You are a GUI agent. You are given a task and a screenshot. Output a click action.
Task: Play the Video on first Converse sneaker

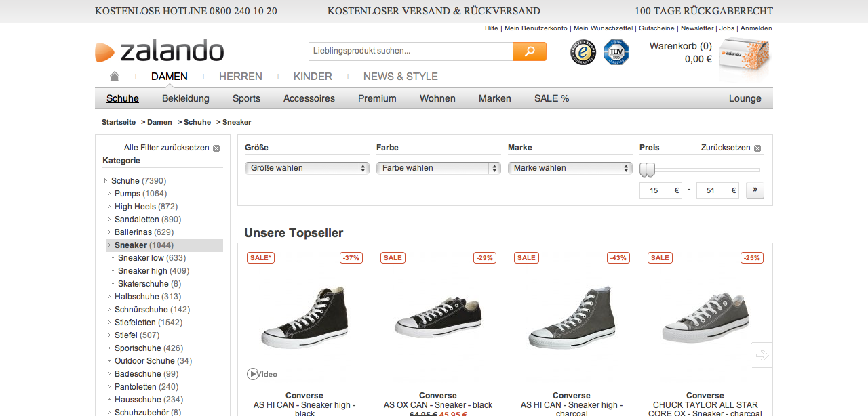click(262, 374)
